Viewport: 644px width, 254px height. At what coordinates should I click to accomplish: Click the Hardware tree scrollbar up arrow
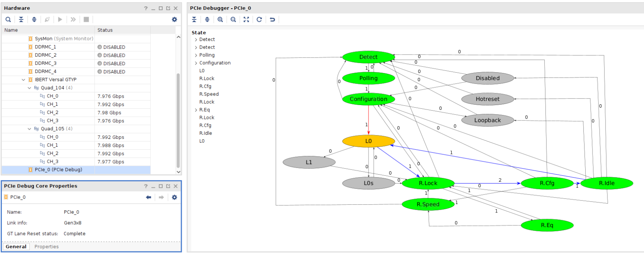178,37
